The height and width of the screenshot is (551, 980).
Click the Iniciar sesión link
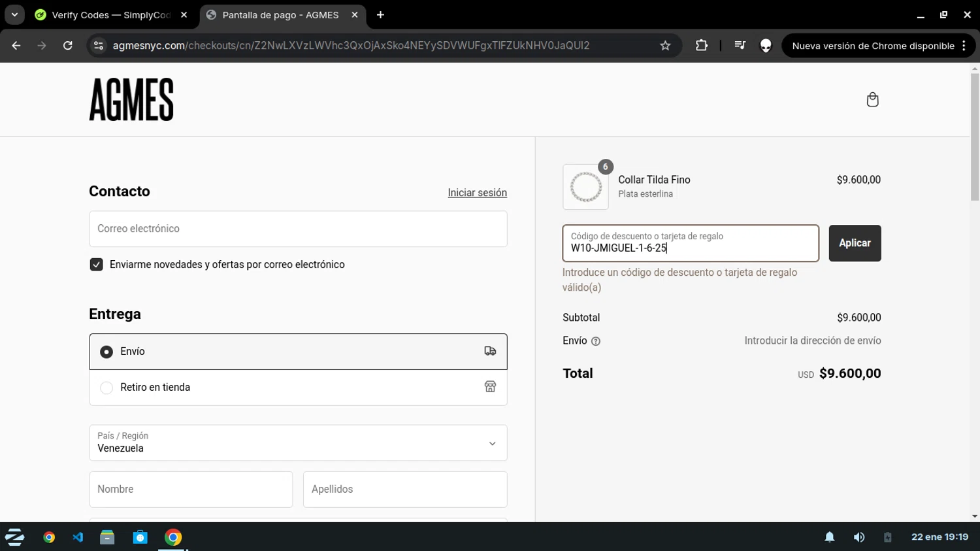click(477, 193)
